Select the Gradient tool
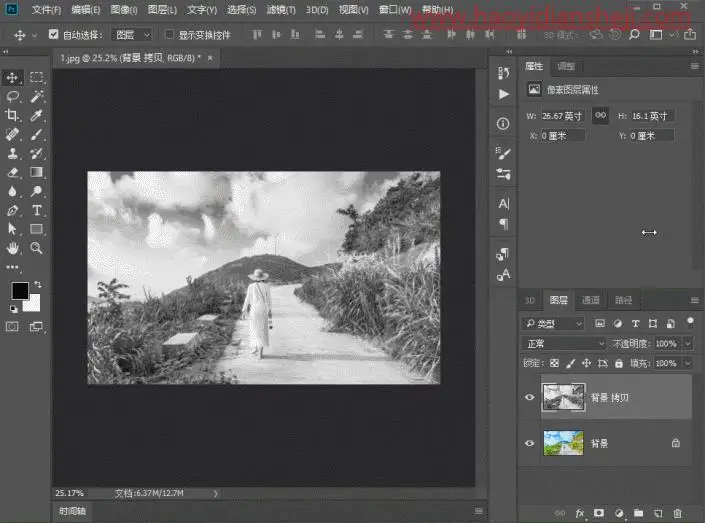Image resolution: width=705 pixels, height=523 pixels. [x=36, y=172]
